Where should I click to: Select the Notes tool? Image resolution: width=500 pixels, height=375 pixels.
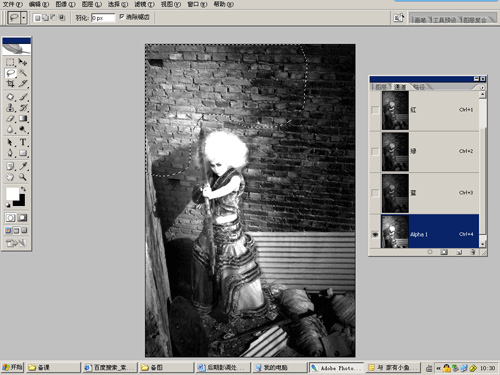click(x=10, y=166)
